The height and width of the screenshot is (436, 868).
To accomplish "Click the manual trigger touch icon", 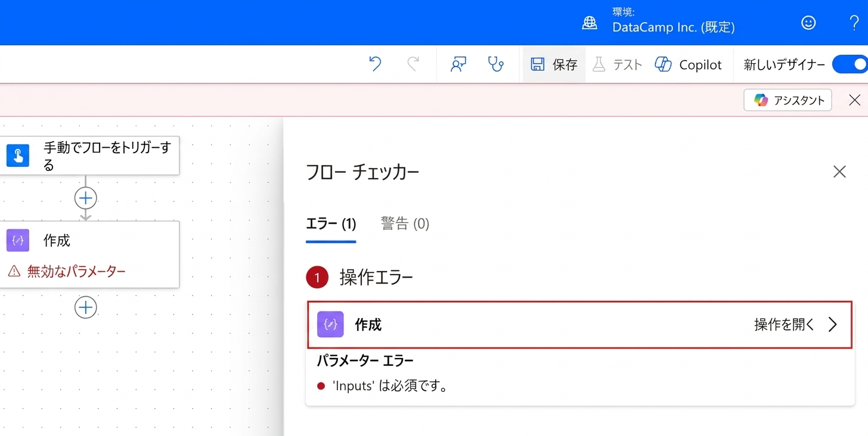I will click(x=18, y=156).
